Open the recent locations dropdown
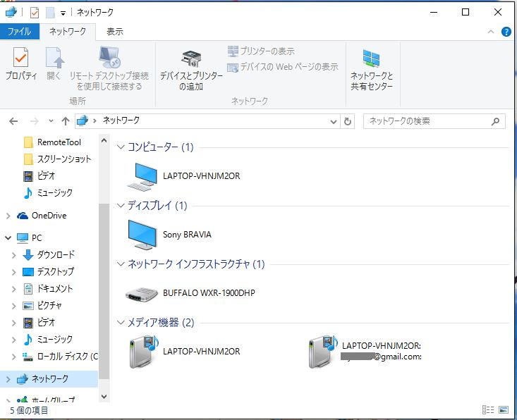 (51, 121)
